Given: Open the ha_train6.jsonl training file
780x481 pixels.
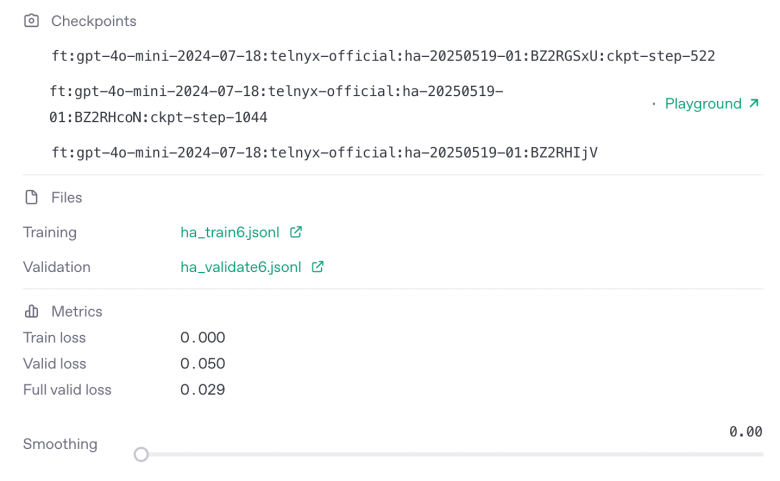Looking at the screenshot, I should coord(230,232).
